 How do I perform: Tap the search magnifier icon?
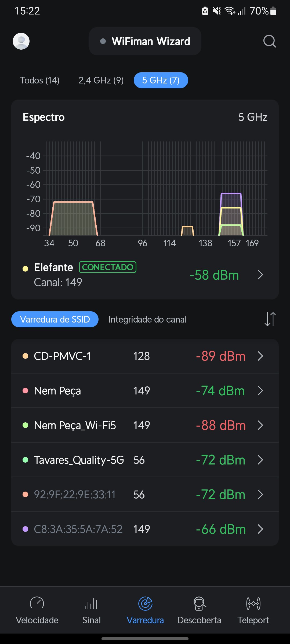click(x=269, y=41)
